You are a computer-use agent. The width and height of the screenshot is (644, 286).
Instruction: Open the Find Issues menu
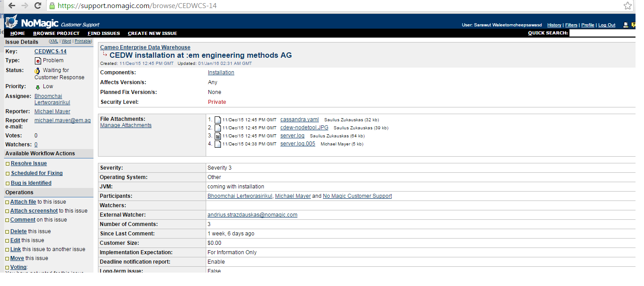(x=104, y=34)
